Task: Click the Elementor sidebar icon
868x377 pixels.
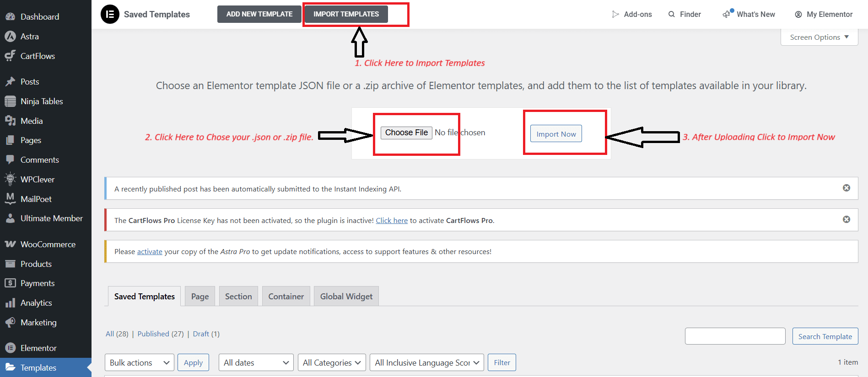Action: point(10,348)
